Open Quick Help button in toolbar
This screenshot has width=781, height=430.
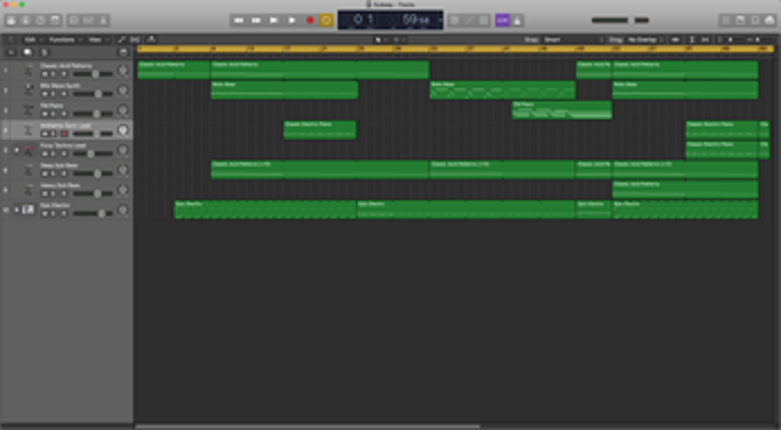tap(40, 20)
